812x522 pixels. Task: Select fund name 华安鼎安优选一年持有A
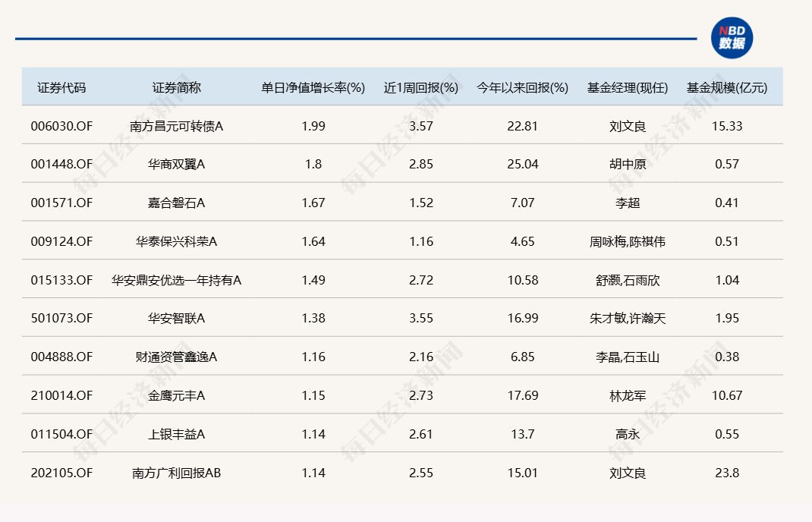click(x=176, y=280)
